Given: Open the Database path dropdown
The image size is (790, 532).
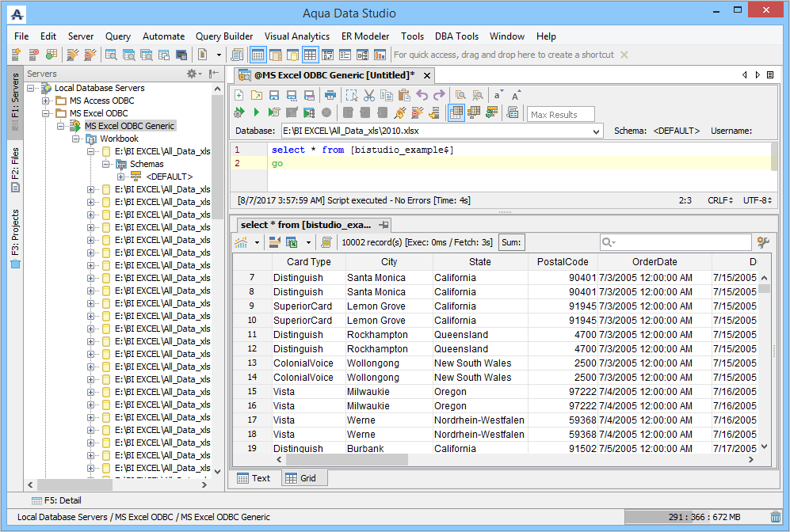Looking at the screenshot, I should pyautogui.click(x=597, y=131).
